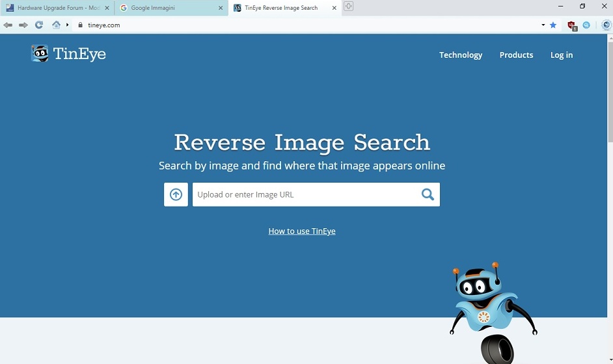Go to the Log in page
This screenshot has width=613, height=364.
[x=562, y=55]
